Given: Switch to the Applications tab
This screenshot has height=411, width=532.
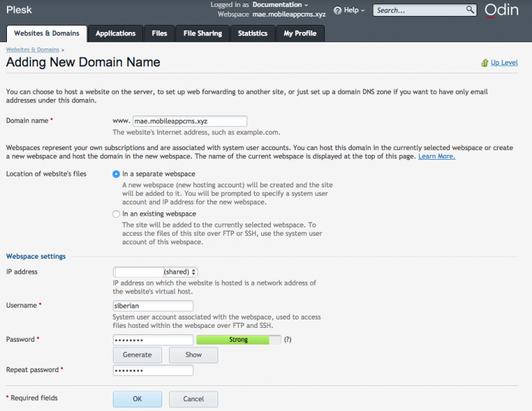Looking at the screenshot, I should point(116,33).
